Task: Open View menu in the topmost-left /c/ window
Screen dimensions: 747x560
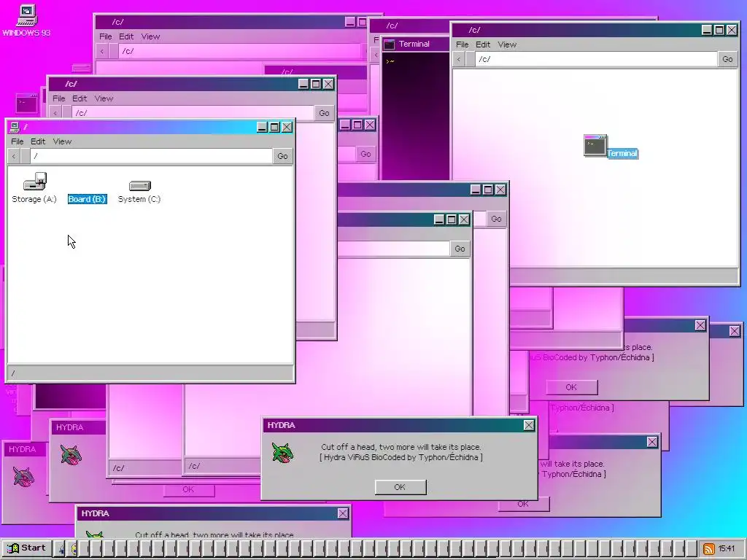Action: [x=150, y=36]
